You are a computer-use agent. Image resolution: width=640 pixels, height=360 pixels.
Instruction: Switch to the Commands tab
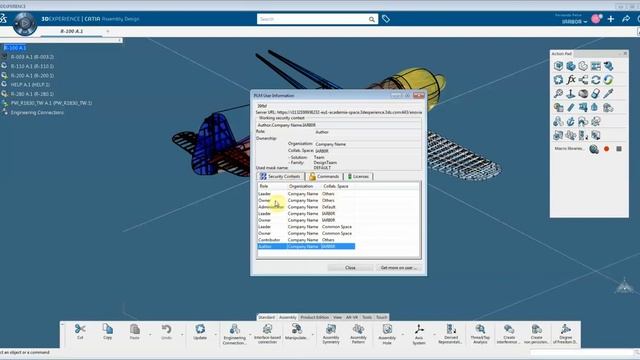[x=324, y=176]
